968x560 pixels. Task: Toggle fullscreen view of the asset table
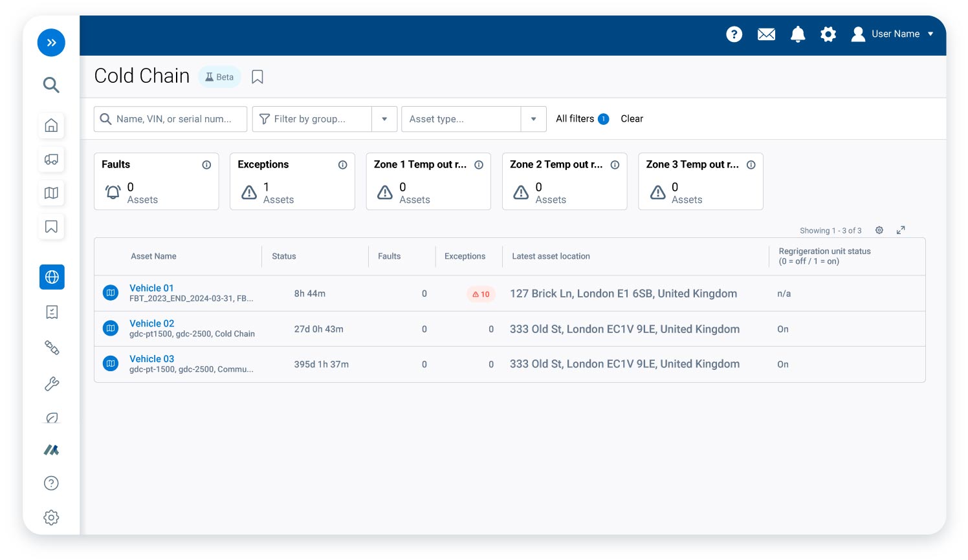click(x=901, y=230)
